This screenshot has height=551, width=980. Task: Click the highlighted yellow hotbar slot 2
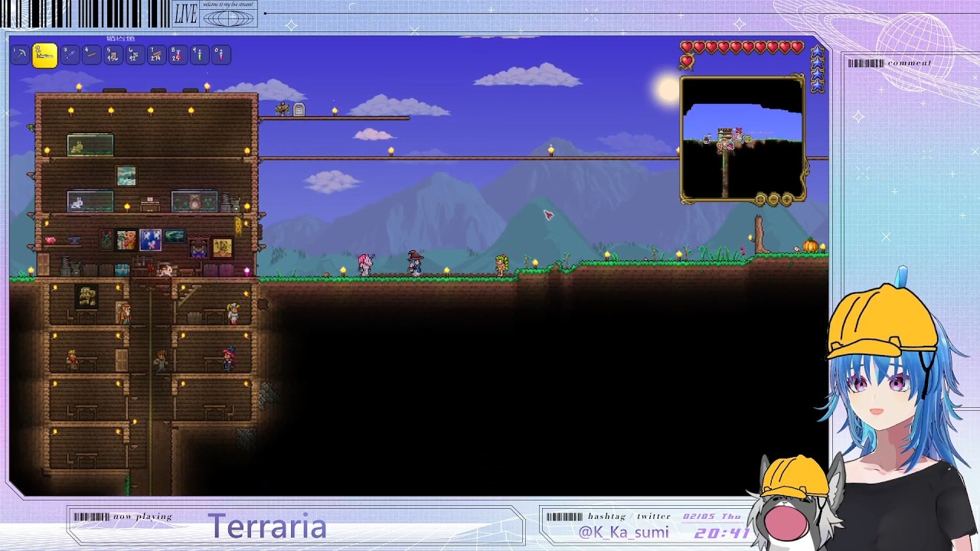click(44, 55)
